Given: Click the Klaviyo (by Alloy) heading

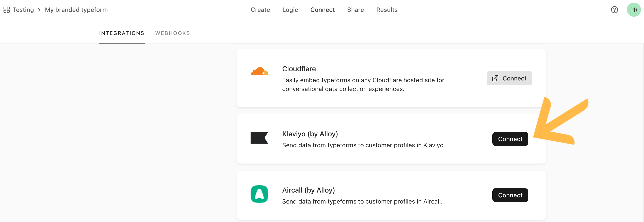Looking at the screenshot, I should point(310,134).
